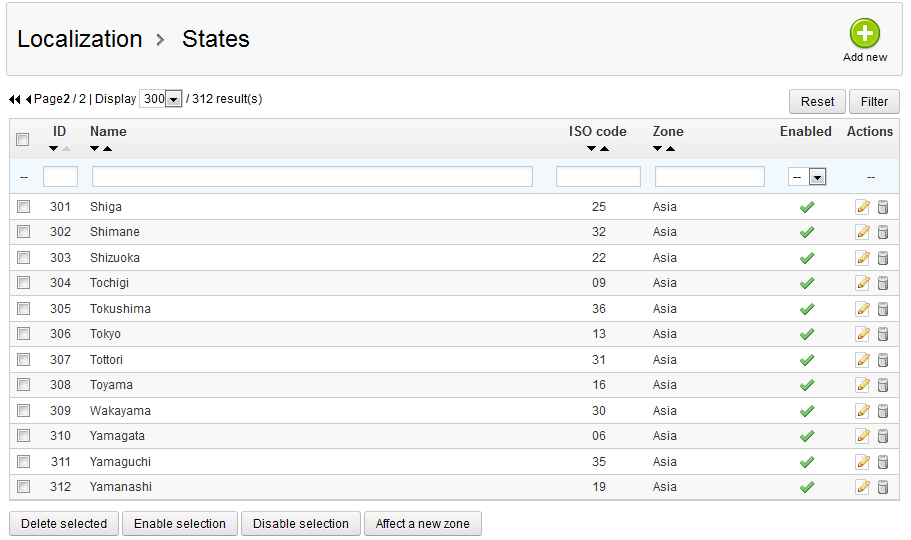Click trash icon for Wakayama row
Viewport: 911px width, 540px height.
883,411
